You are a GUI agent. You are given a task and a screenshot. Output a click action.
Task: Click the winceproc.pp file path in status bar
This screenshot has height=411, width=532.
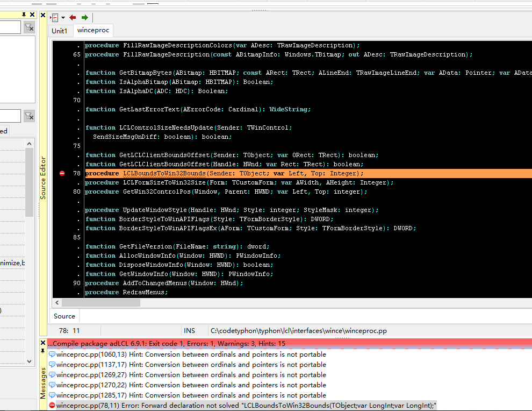pyautogui.click(x=299, y=330)
